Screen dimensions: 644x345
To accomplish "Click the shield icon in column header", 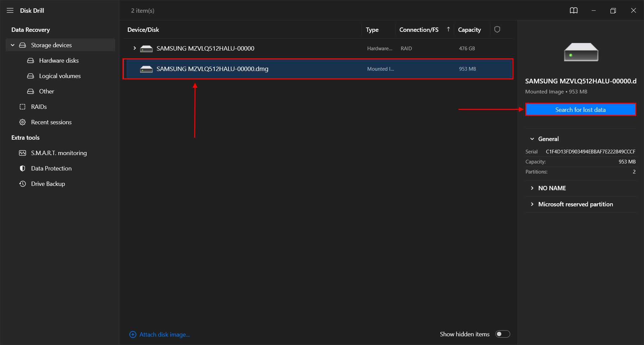I will (497, 29).
